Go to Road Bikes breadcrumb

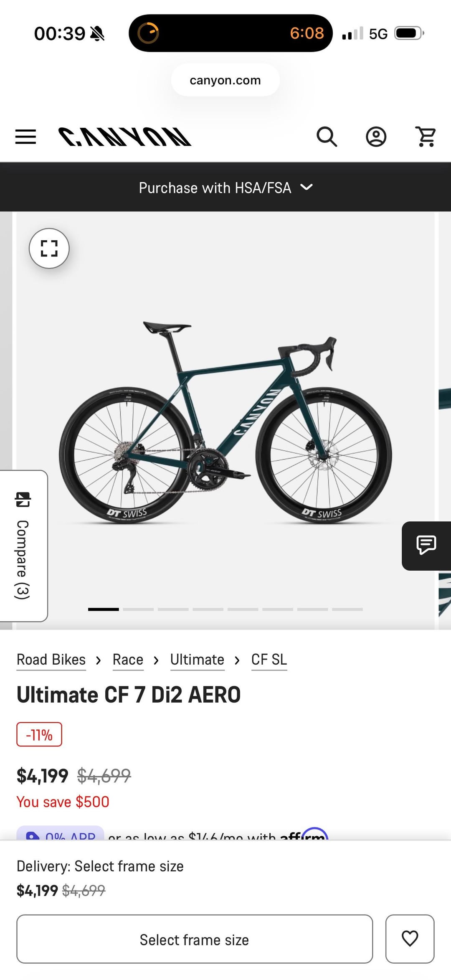tap(51, 660)
